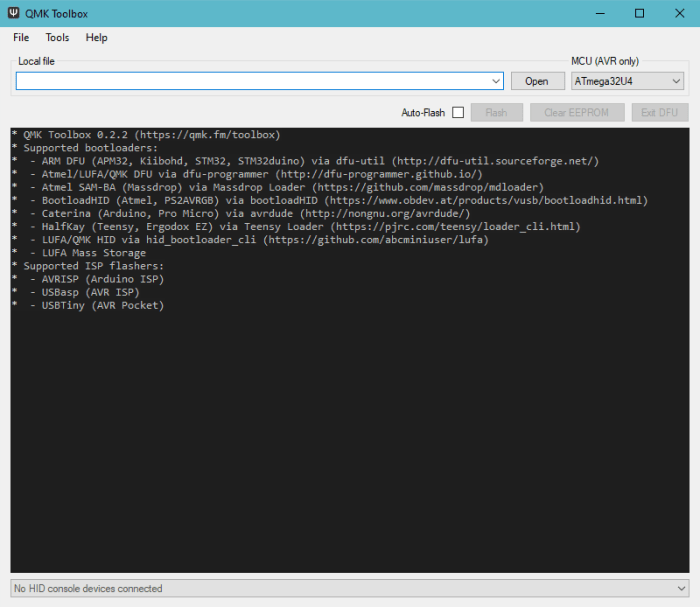Open the Help menu
The image size is (700, 607).
click(97, 38)
